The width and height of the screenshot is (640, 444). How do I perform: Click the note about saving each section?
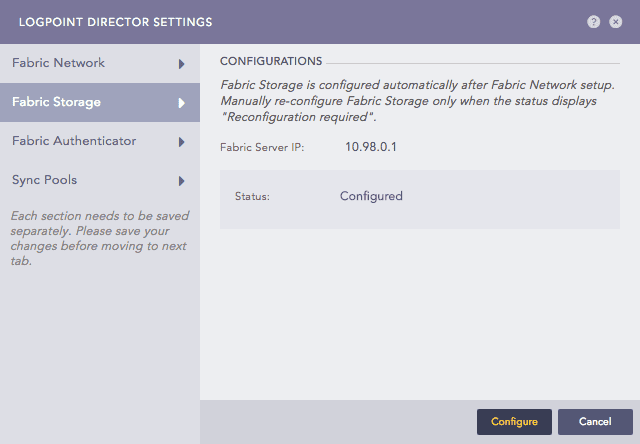[100, 238]
